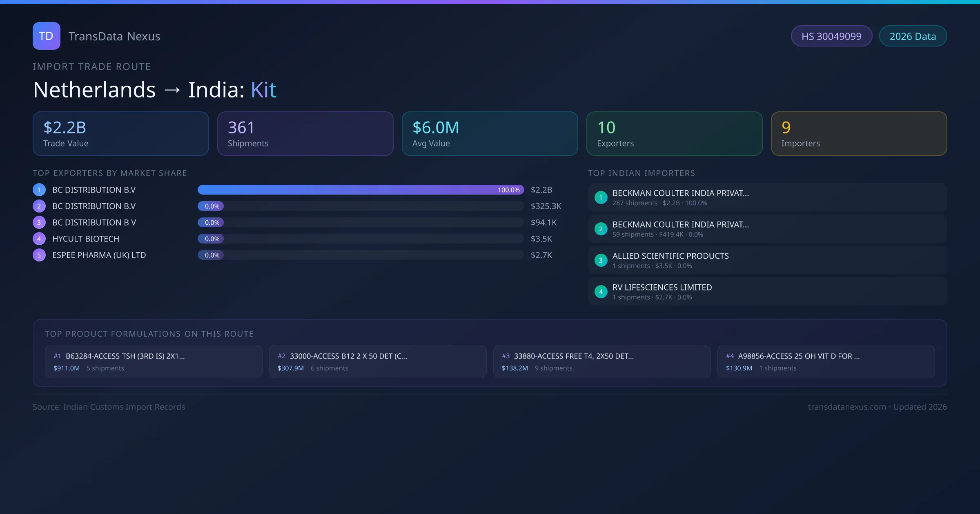Image resolution: width=980 pixels, height=514 pixels.
Task: Open the 361 Shipments card
Action: (305, 133)
